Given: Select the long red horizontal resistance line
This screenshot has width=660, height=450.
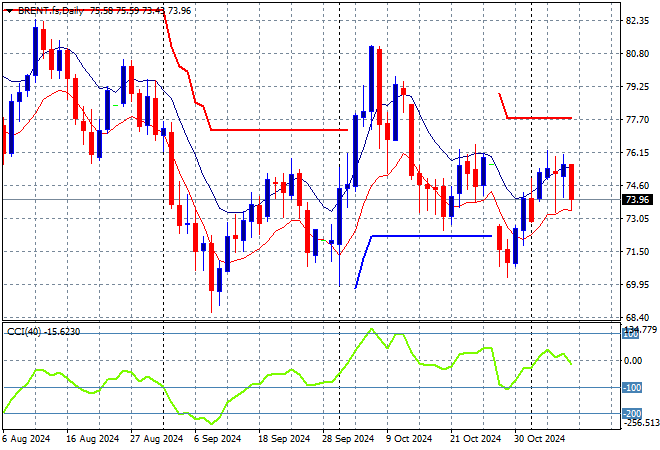Looking at the screenshot, I should 278,129.
